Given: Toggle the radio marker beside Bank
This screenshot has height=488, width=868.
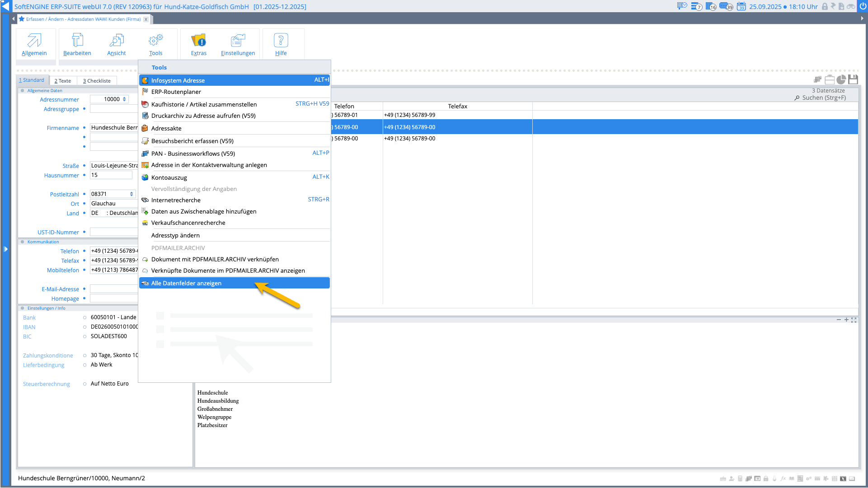Looking at the screenshot, I should click(84, 318).
